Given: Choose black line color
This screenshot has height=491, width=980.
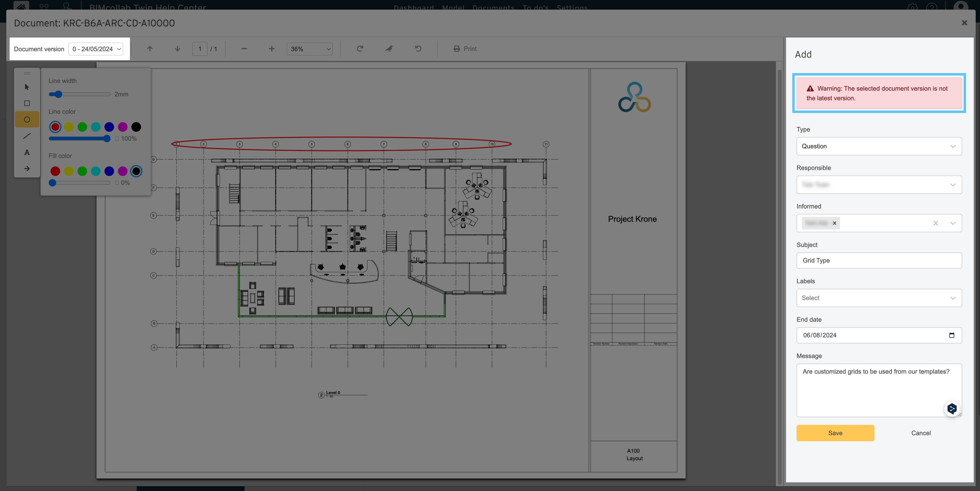Looking at the screenshot, I should pyautogui.click(x=136, y=127).
